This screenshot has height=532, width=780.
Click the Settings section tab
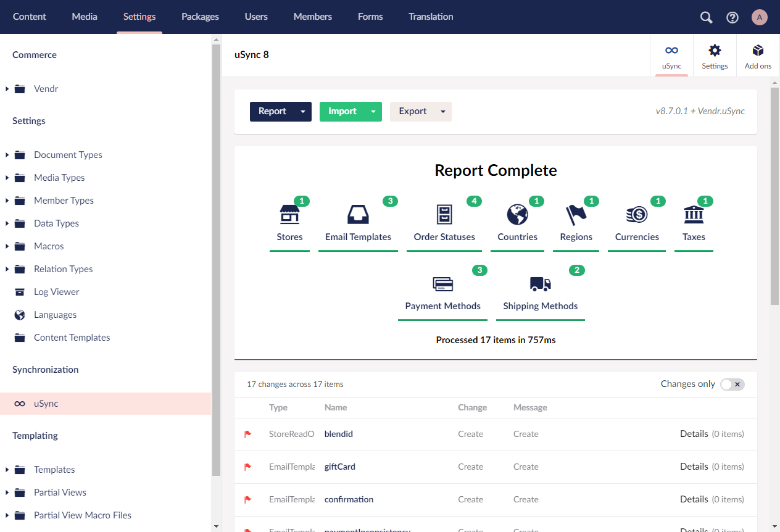pyautogui.click(x=139, y=17)
